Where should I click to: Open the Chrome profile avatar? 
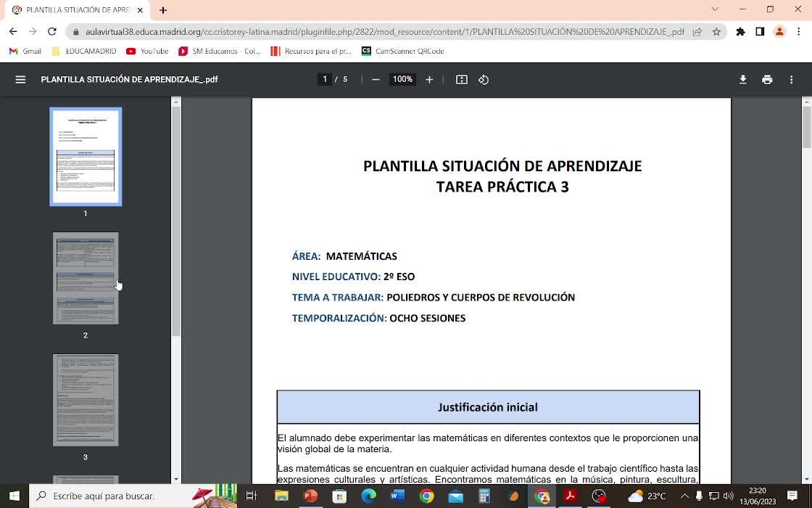(x=779, y=32)
